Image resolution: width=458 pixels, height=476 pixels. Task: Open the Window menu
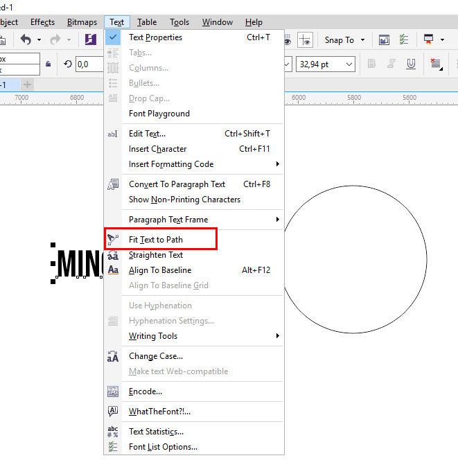pyautogui.click(x=218, y=22)
